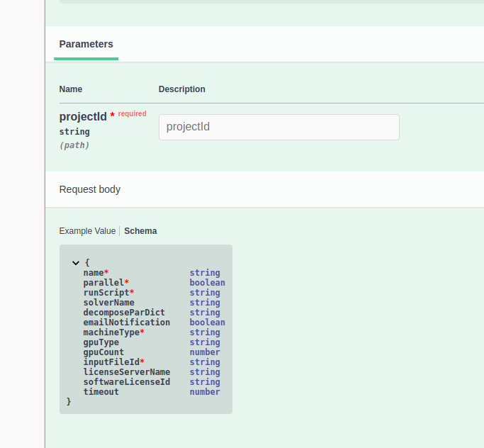This screenshot has width=484, height=448.
Task: Click the 'number' type beside timeout
Action: 205,392
